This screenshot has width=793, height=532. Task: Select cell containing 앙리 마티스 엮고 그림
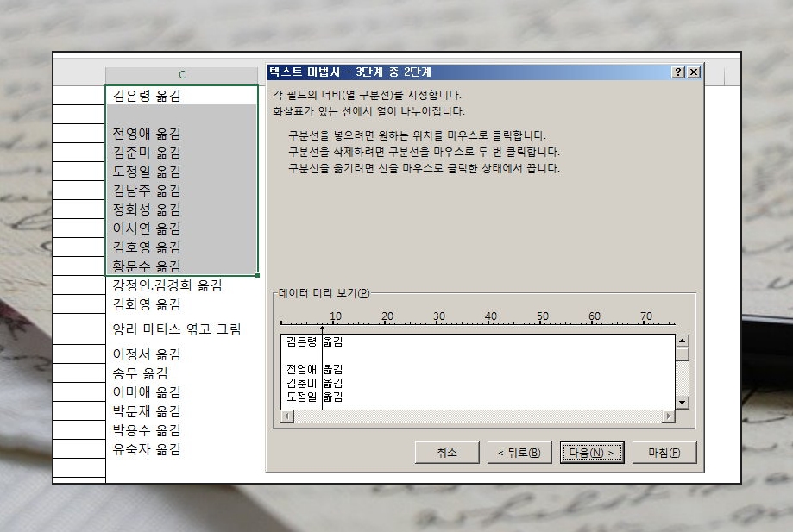point(181,329)
